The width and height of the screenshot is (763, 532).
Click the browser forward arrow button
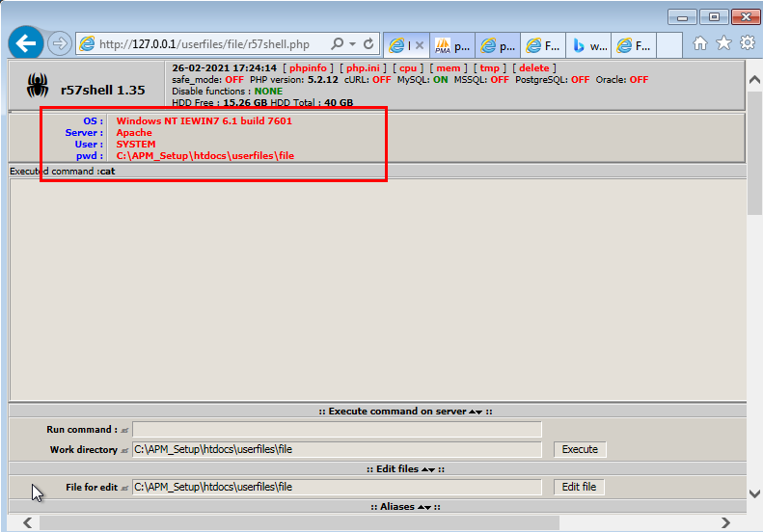[60, 43]
